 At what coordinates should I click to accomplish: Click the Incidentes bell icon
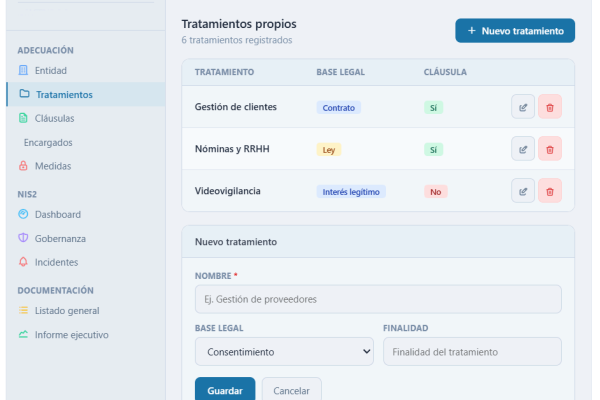23,262
